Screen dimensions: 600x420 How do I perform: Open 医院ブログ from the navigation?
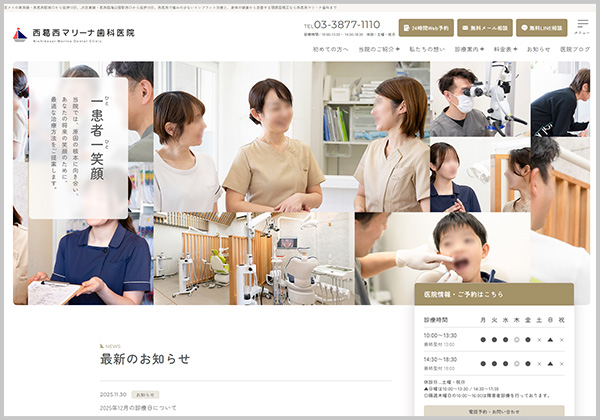(574, 49)
